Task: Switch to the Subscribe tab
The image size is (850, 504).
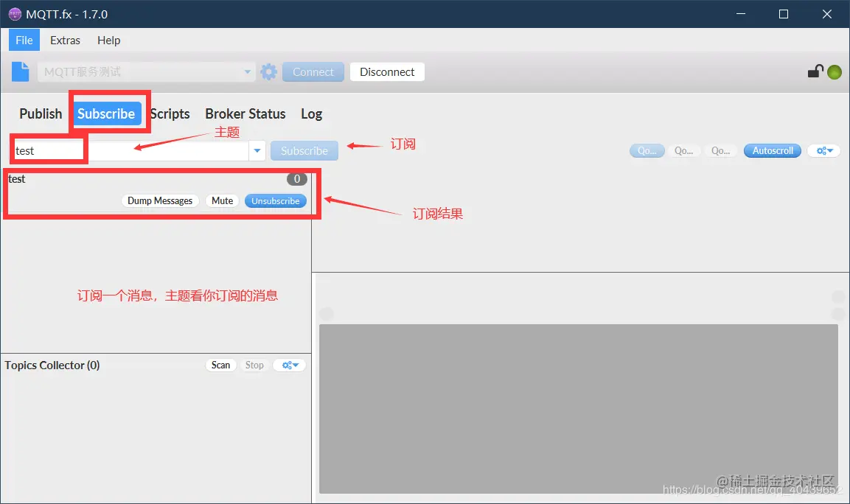Action: point(106,113)
